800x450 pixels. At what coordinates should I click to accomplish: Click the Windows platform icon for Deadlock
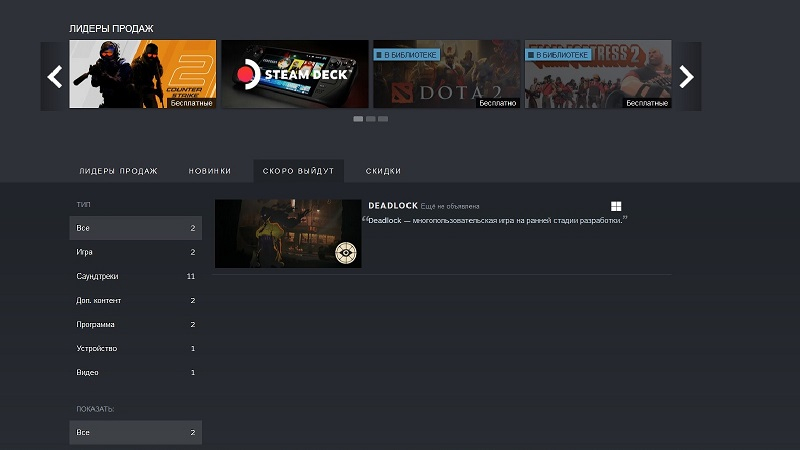click(617, 206)
